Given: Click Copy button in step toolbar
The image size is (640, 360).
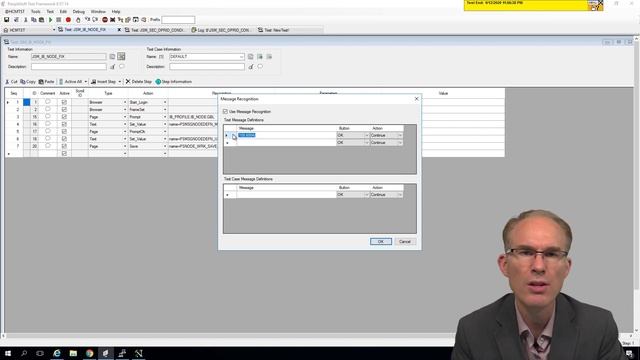Looking at the screenshot, I should (28, 82).
